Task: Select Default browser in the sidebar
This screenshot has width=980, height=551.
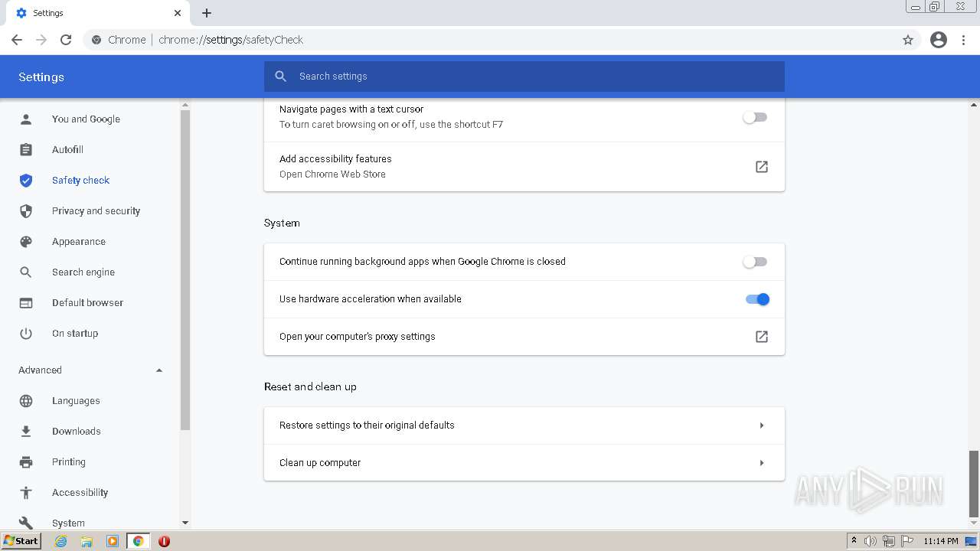Action: coord(87,303)
